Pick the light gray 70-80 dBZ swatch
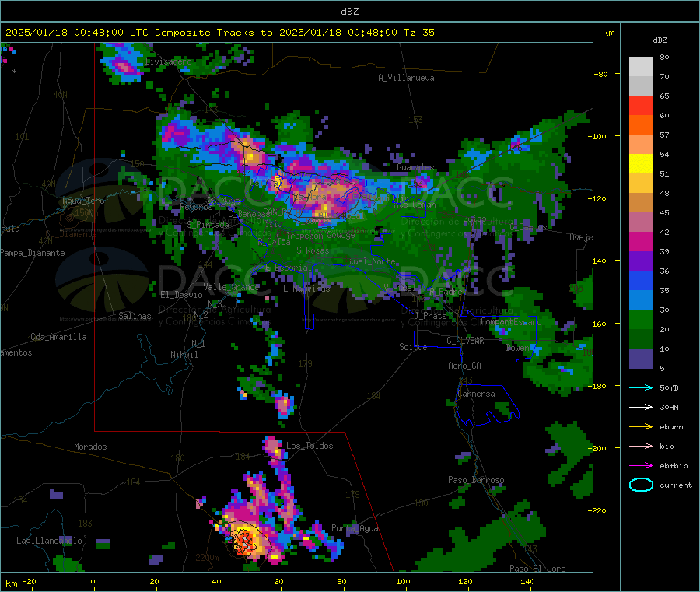 (x=641, y=67)
